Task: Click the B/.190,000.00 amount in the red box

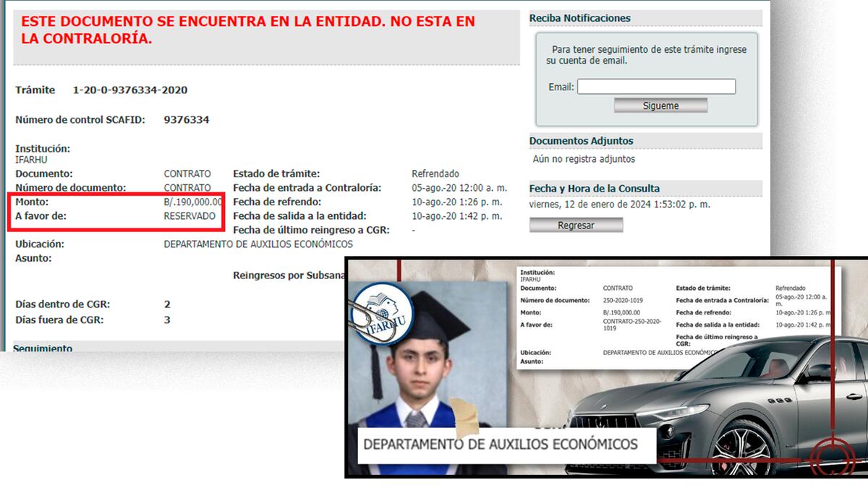Action: (192, 202)
